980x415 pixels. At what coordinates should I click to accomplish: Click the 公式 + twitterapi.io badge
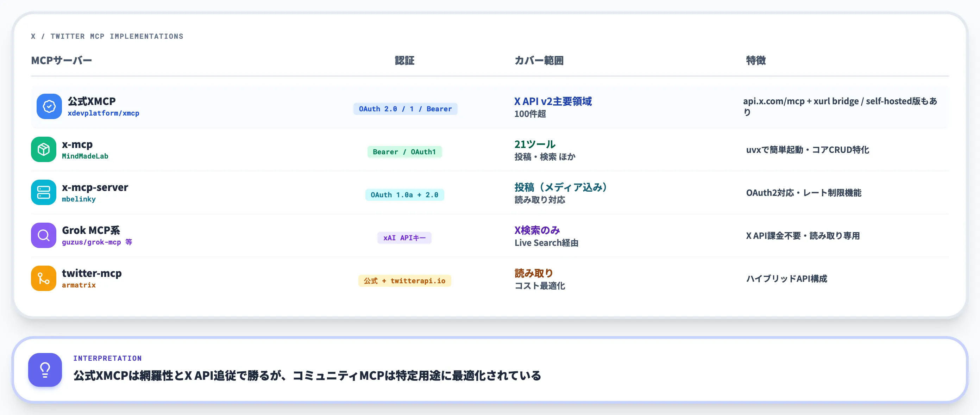pyautogui.click(x=404, y=281)
